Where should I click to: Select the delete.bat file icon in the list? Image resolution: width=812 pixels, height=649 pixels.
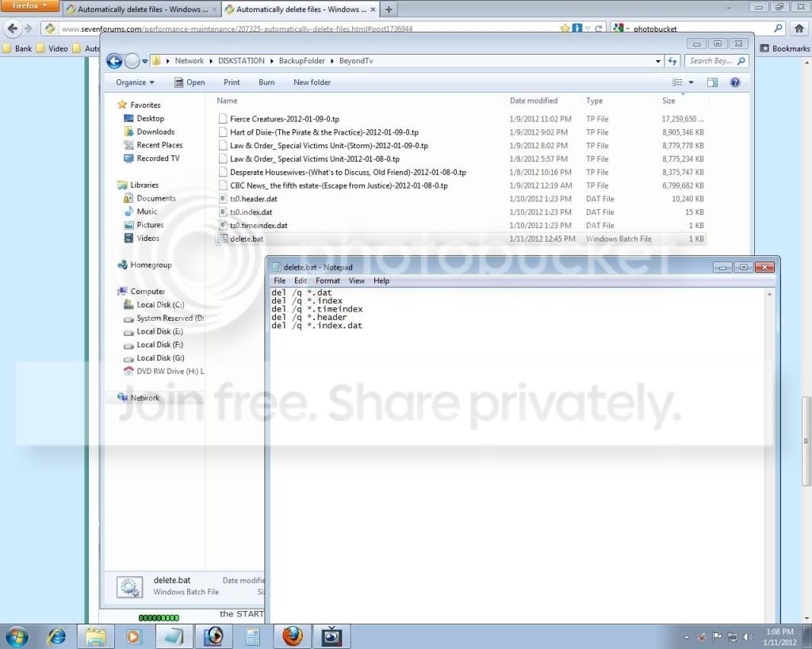223,239
